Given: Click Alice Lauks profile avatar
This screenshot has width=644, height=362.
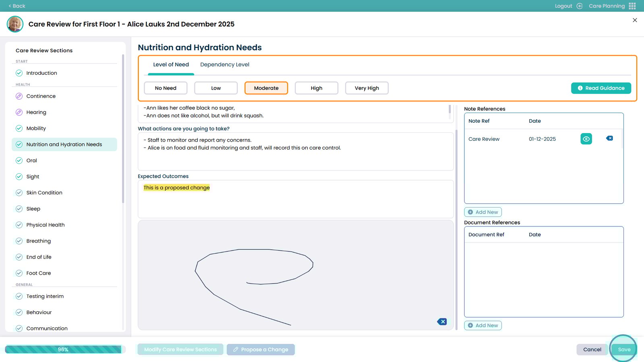Looking at the screenshot, I should pos(15,24).
